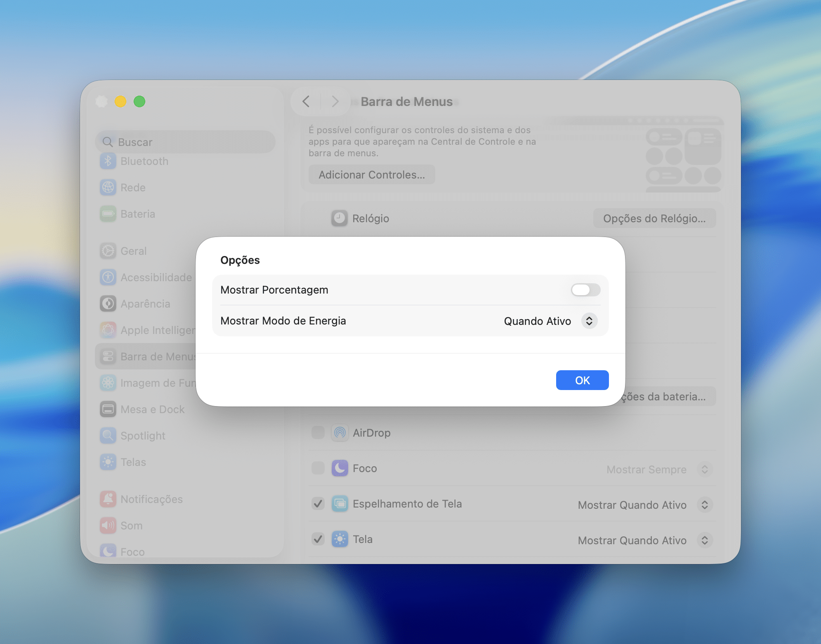Check the AirDrop checkbox

(x=318, y=433)
